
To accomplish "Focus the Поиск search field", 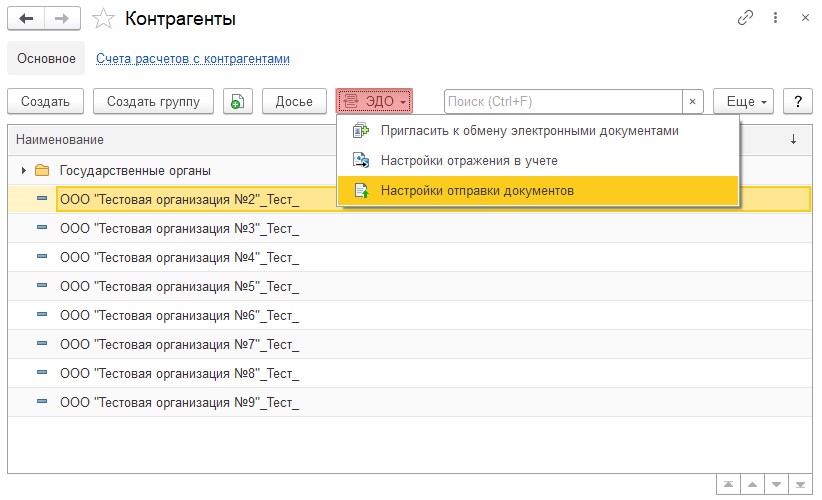I will 563,101.
